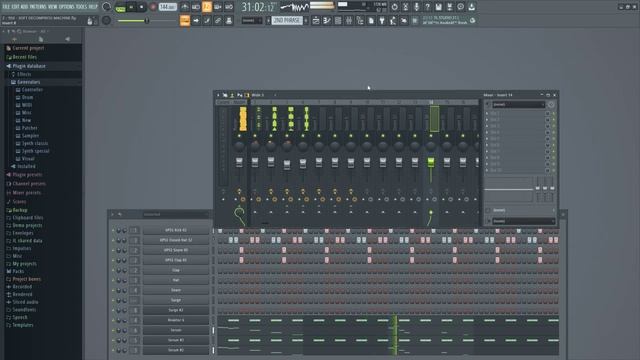Open the FILE menu
The width and height of the screenshot is (640, 360).
tap(6, 7)
